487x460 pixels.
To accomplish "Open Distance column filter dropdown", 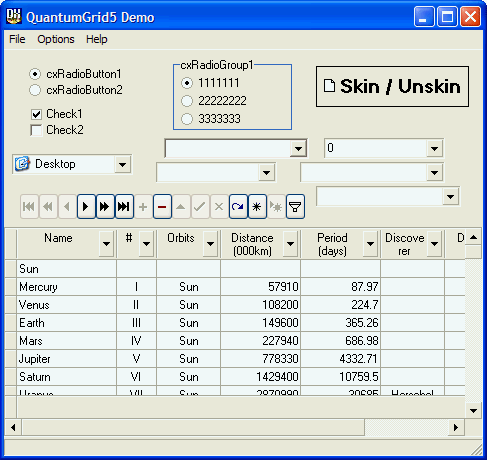I will [x=290, y=244].
